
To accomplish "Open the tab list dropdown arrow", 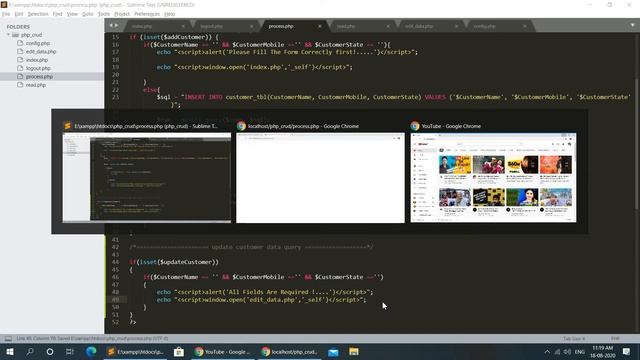I will [x=632, y=25].
